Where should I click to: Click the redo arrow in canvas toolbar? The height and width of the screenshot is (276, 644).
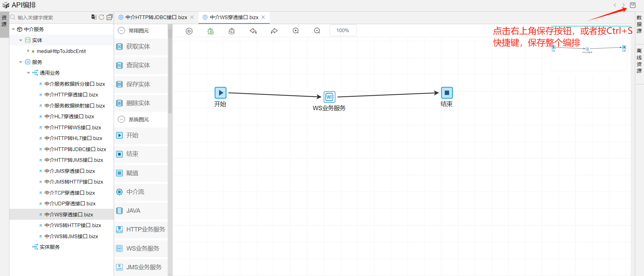click(274, 31)
